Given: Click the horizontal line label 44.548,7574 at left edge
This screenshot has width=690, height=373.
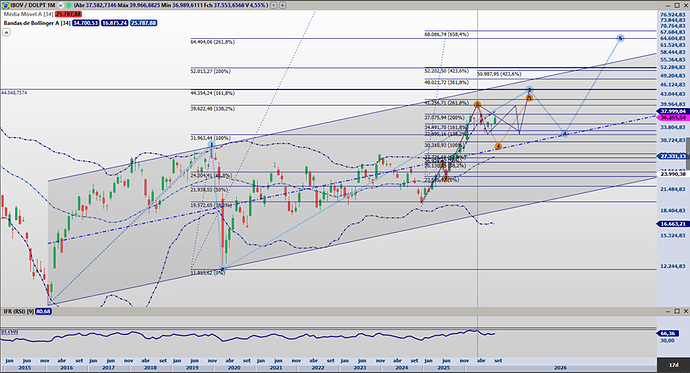Looking at the screenshot, I should tap(14, 93).
